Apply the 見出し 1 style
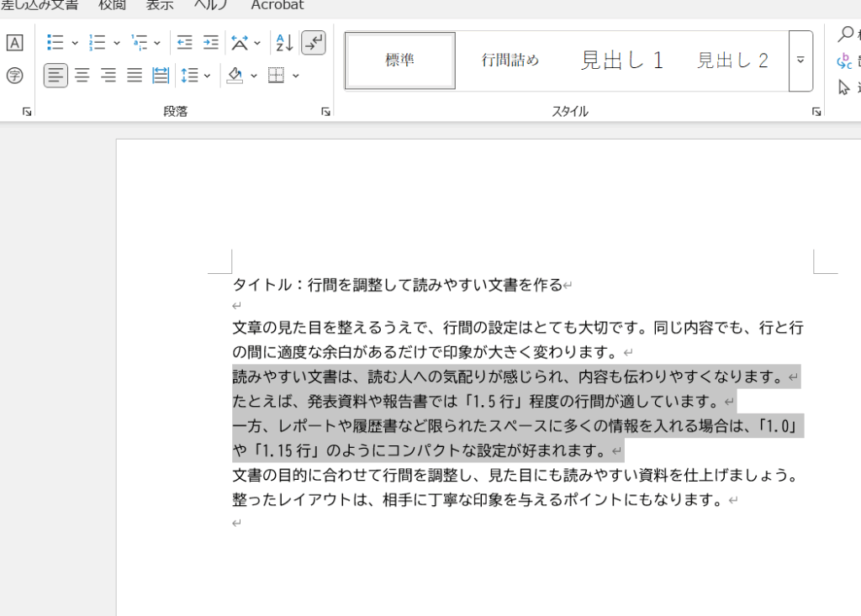Image resolution: width=861 pixels, height=616 pixels. coord(622,61)
